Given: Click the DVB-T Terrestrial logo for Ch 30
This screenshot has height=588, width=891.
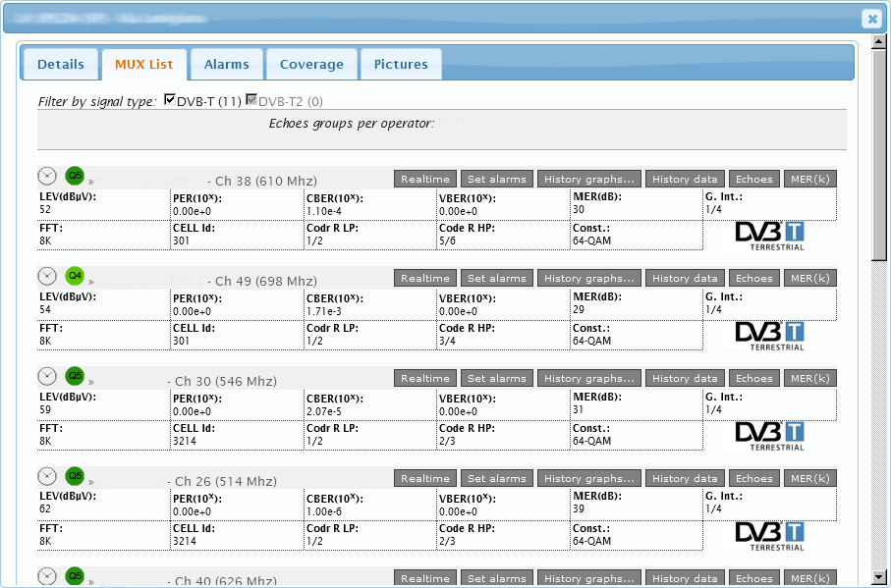Looking at the screenshot, I should 770,436.
